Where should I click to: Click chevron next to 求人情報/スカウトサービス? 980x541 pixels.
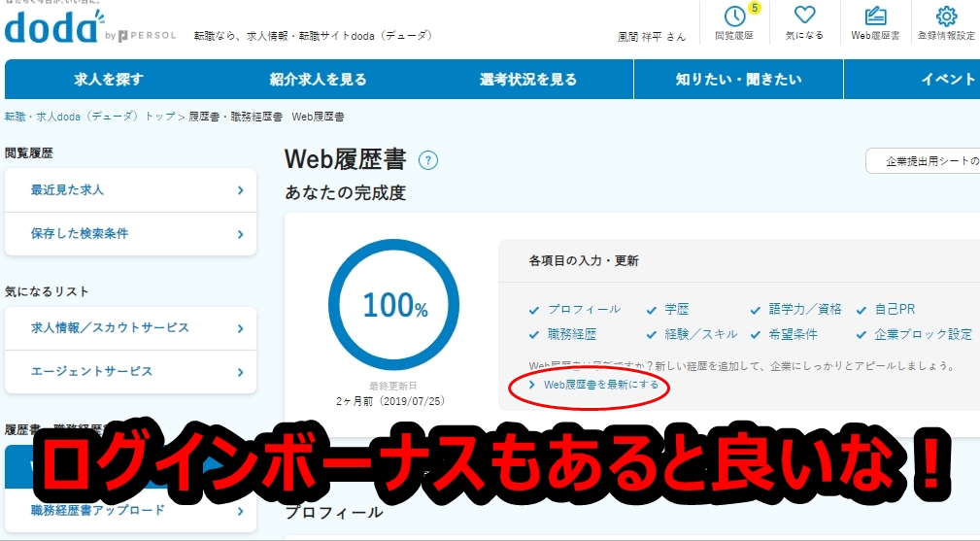point(241,328)
